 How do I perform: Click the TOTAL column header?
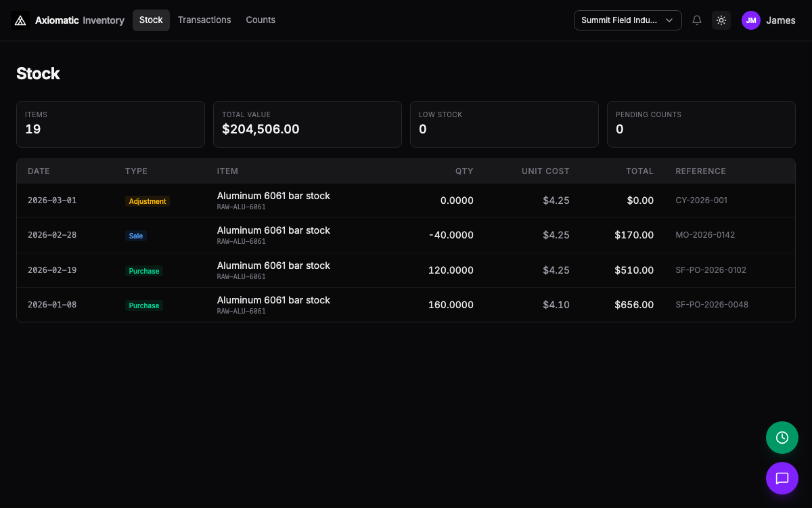639,171
